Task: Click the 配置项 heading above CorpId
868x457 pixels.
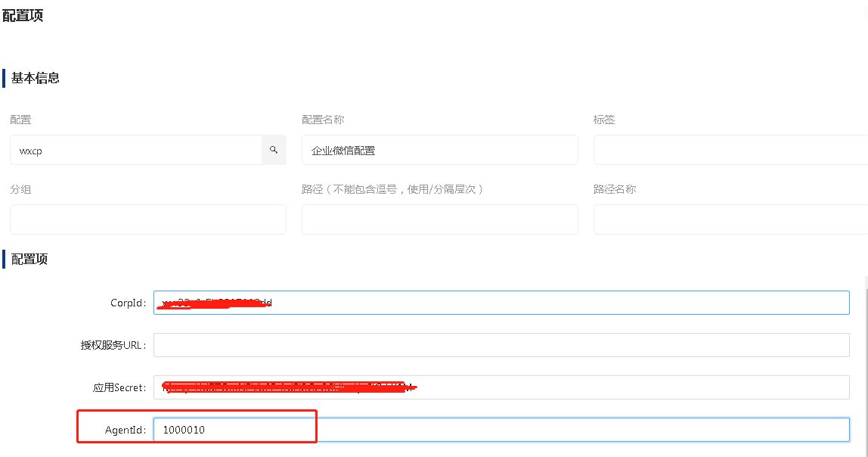Action: tap(29, 259)
